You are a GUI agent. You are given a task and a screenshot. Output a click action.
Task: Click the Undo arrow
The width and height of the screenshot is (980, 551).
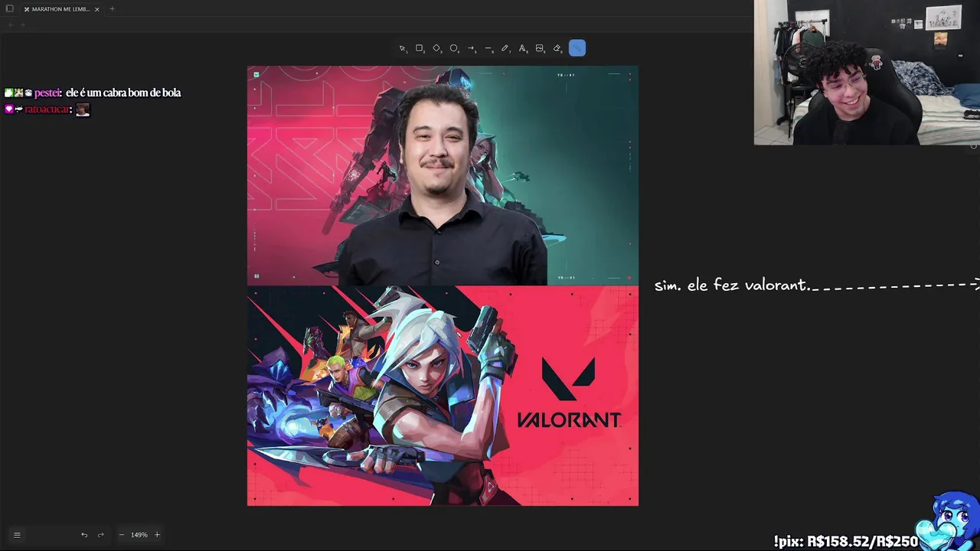[84, 535]
